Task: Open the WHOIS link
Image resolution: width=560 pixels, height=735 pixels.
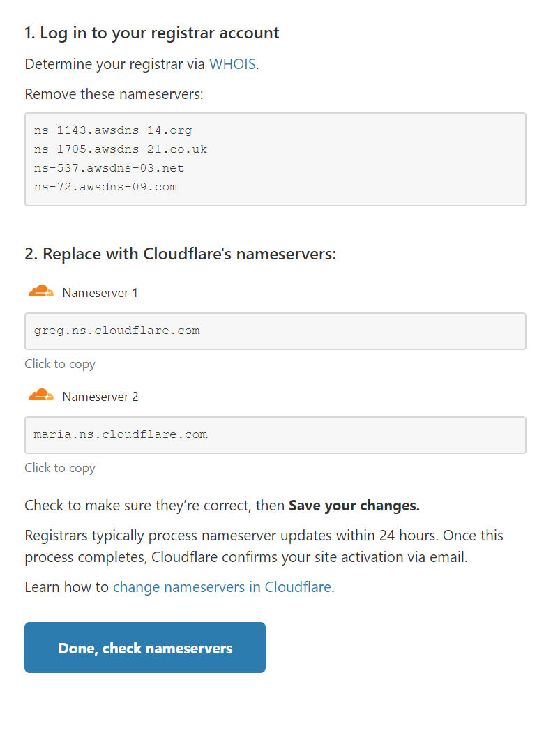Action: click(x=232, y=63)
